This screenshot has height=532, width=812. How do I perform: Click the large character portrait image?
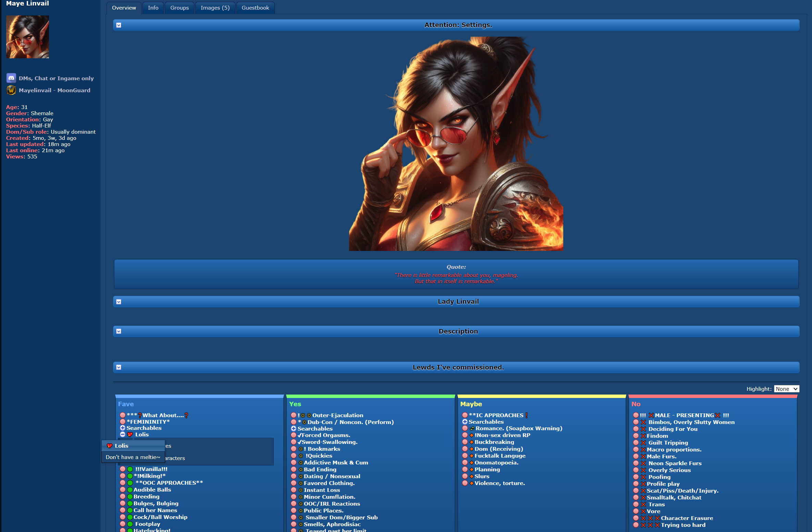coord(456,144)
